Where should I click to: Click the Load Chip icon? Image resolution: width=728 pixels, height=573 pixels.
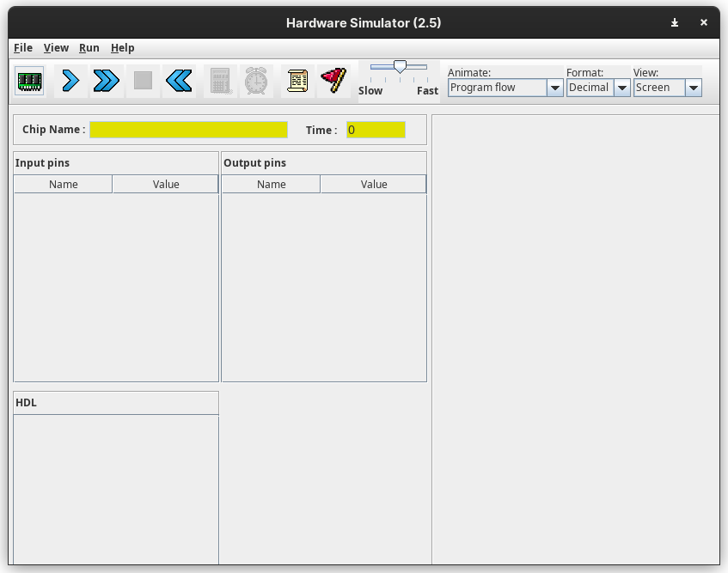point(30,82)
